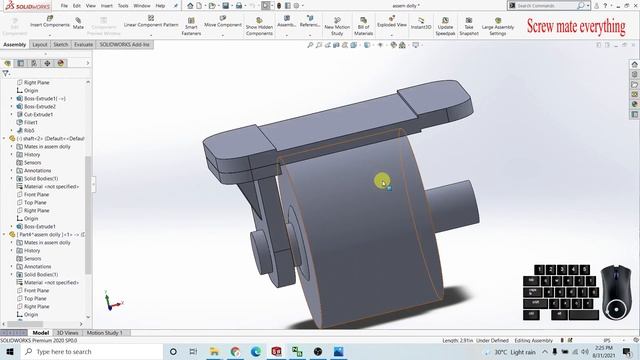The image size is (640, 360).
Task: Click Show Hidden Components
Action: pyautogui.click(x=259, y=27)
